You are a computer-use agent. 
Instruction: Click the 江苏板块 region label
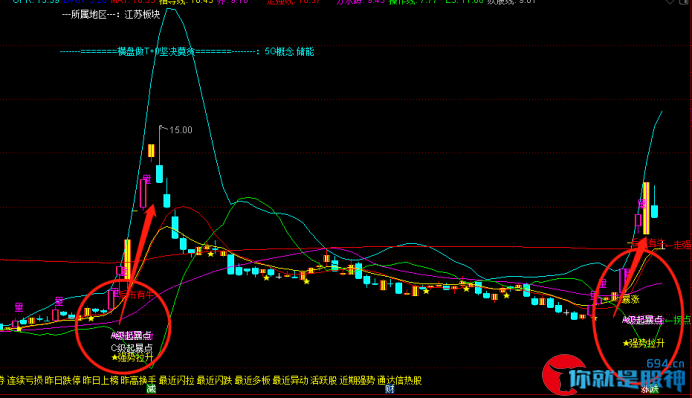pos(142,15)
